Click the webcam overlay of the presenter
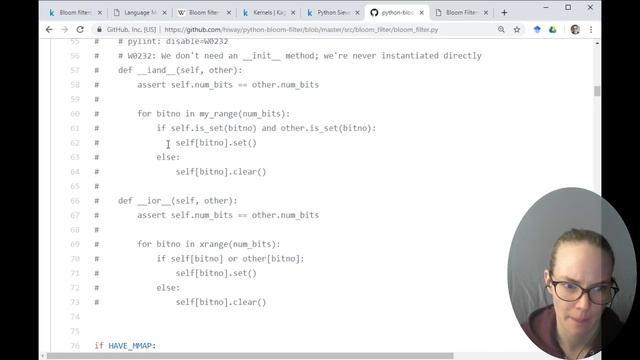 coord(571,273)
